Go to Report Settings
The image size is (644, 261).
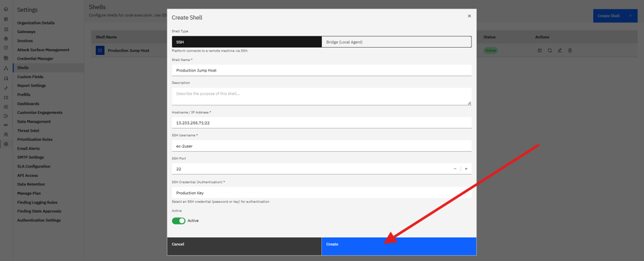[32, 85]
